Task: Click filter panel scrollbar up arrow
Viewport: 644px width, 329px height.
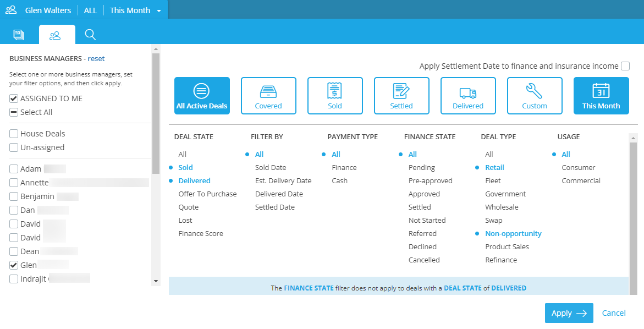Action: 633,138
